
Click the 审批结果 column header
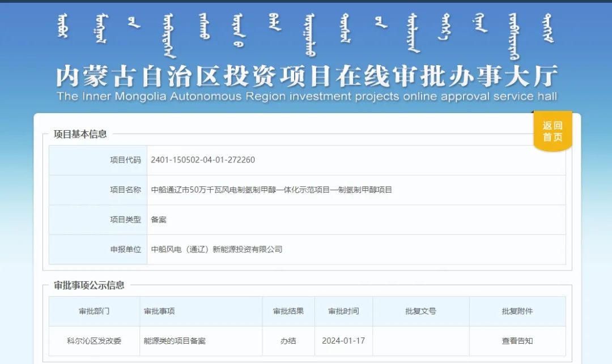point(288,311)
